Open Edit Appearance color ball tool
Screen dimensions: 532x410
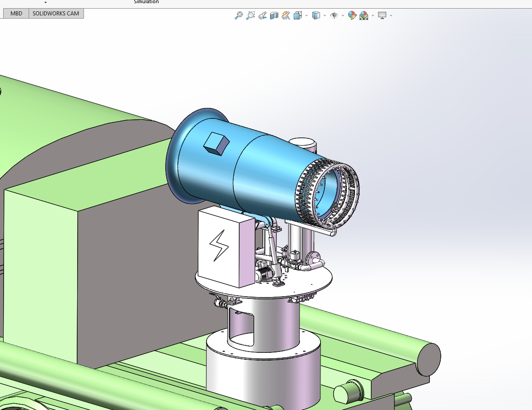coord(352,15)
